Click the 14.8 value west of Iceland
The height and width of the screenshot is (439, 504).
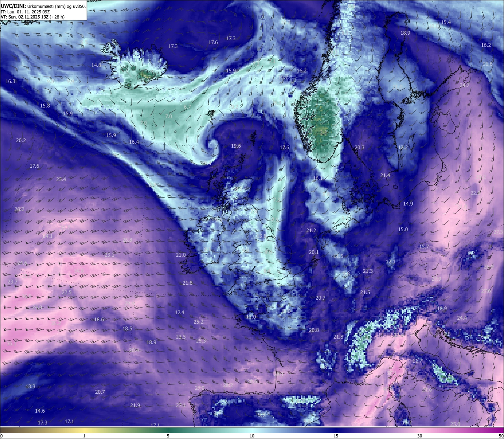[x=96, y=65]
